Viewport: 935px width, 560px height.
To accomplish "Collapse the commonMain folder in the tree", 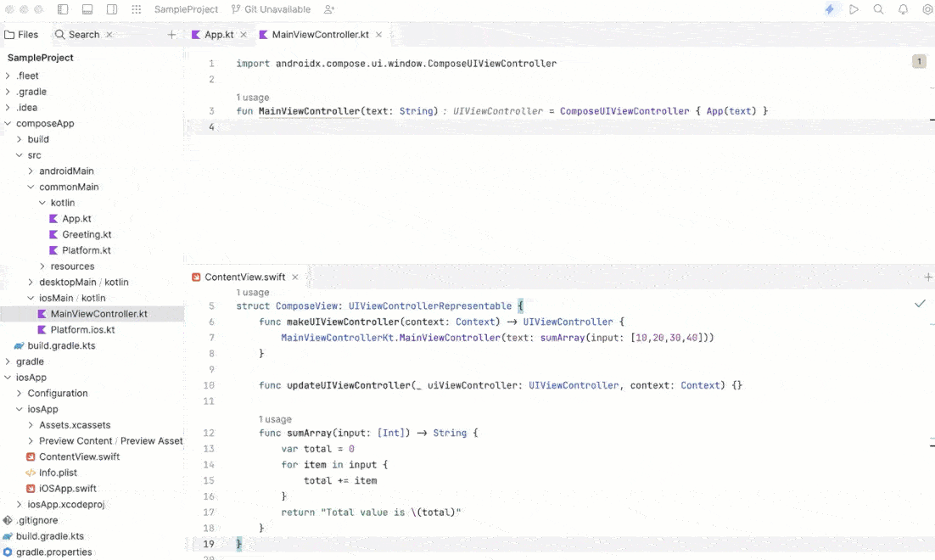I will pos(31,187).
